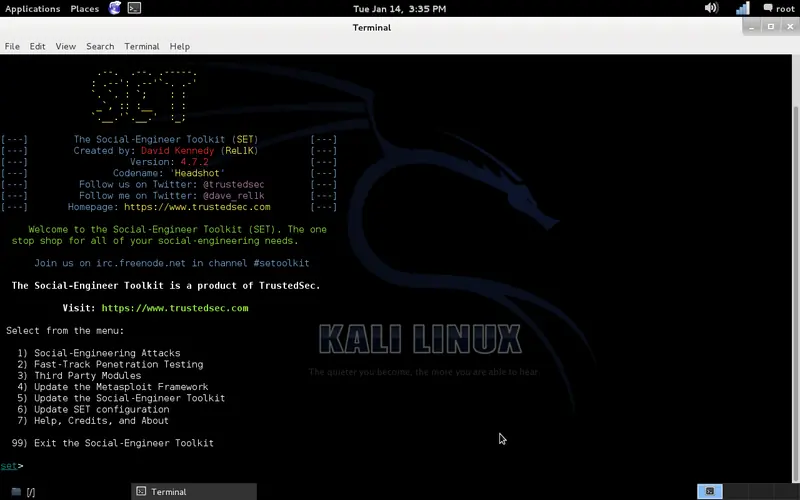Click the 'Select from the menu:' text

[65, 330]
